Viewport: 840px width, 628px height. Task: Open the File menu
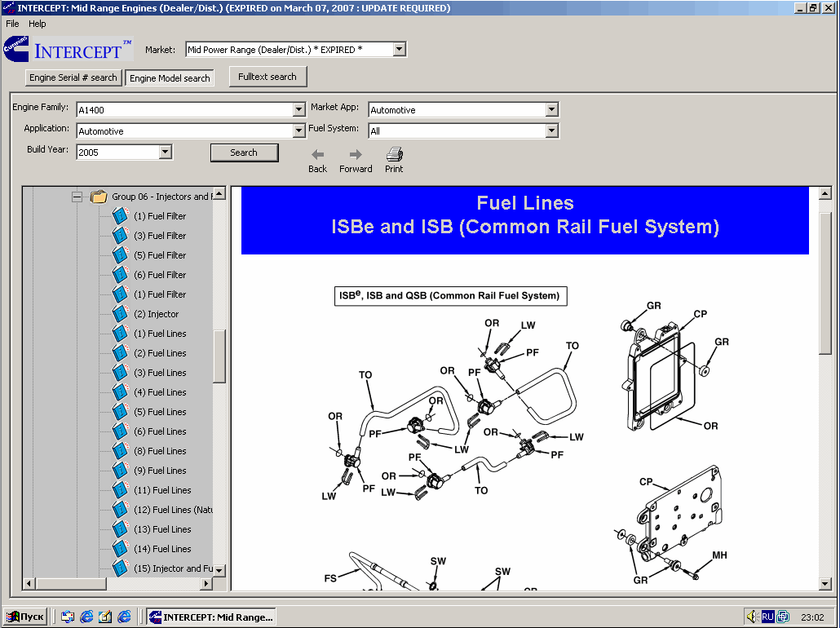point(12,24)
